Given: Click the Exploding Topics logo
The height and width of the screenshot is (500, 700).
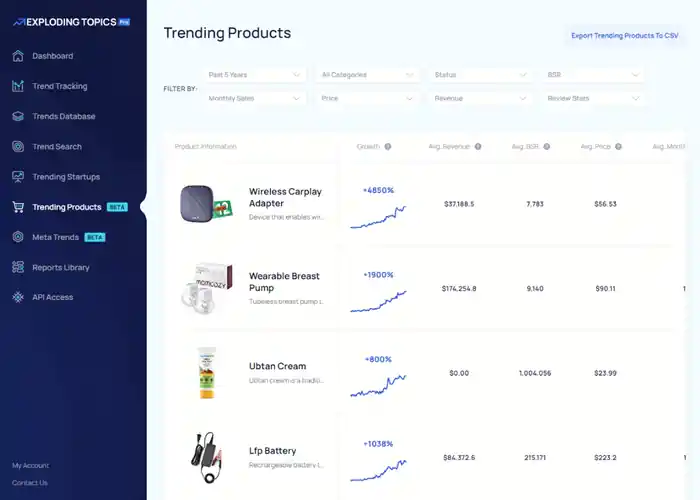Looking at the screenshot, I should (x=71, y=22).
